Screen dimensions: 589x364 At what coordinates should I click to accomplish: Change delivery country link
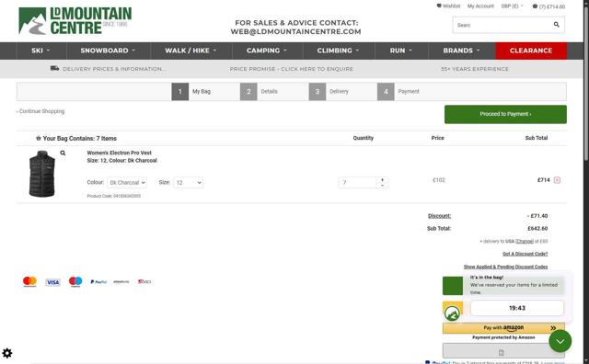coord(525,242)
